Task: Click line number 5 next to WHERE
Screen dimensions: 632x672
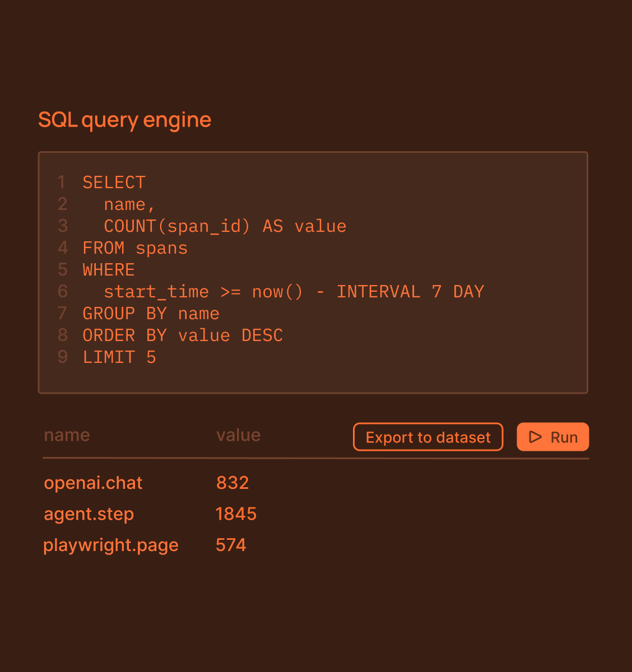Action: tap(62, 270)
